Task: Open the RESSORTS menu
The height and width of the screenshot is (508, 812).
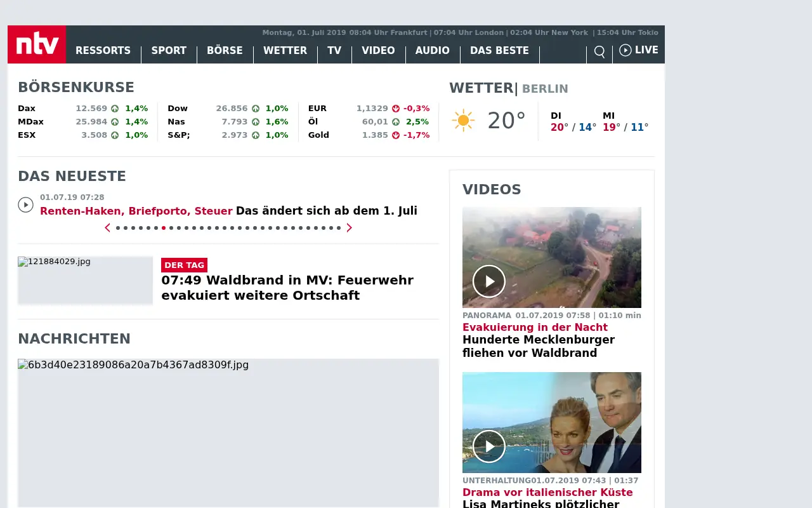Action: pos(103,51)
